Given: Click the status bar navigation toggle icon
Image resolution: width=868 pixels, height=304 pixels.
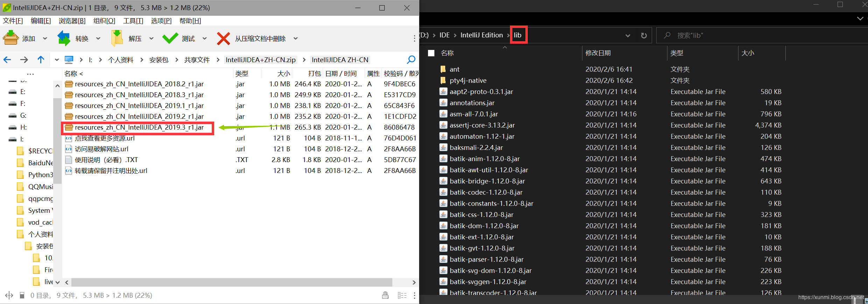Looking at the screenshot, I should tap(9, 296).
